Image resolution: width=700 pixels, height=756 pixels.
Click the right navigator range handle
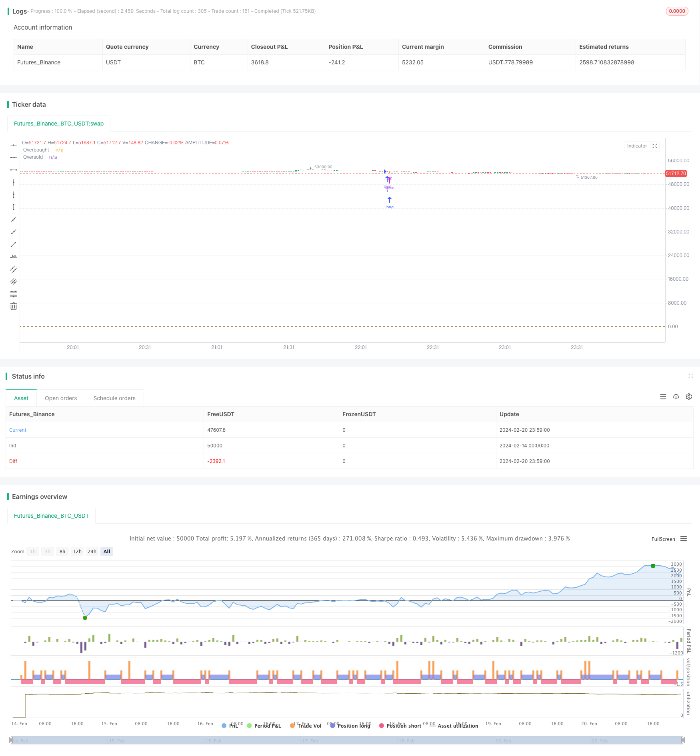tap(683, 740)
